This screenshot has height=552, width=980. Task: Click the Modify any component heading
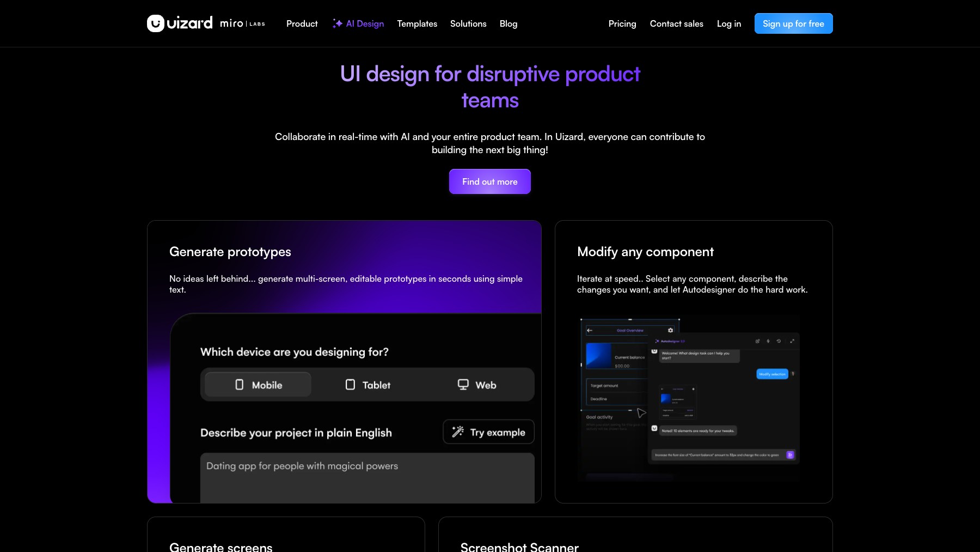click(645, 252)
